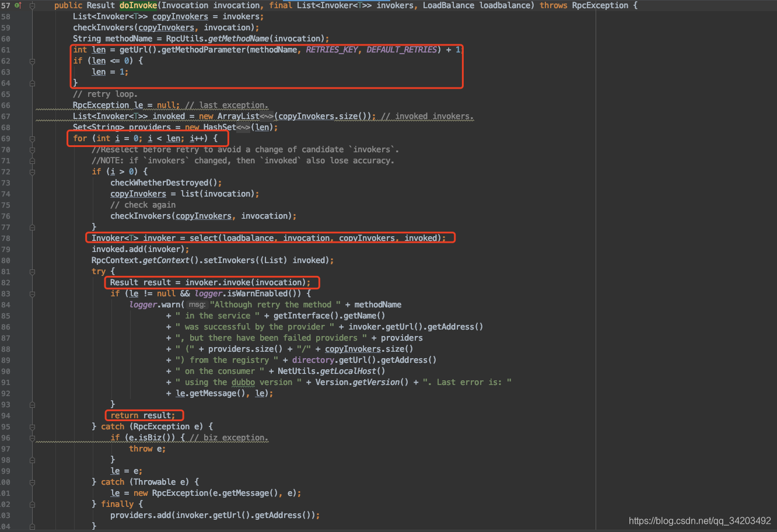The width and height of the screenshot is (777, 532).
Task: Click providers.add on line 103
Action: click(x=141, y=515)
